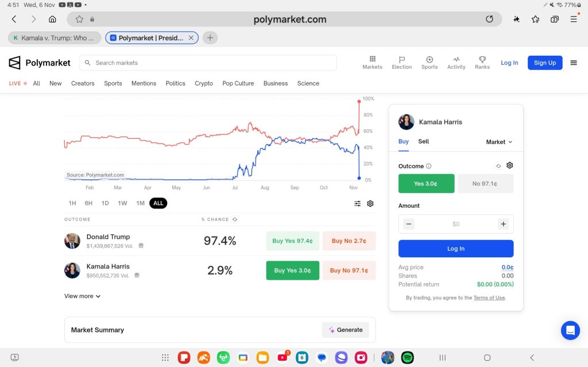This screenshot has height=367, width=588.
Task: Open the Activity pulse icon
Action: tap(456, 62)
